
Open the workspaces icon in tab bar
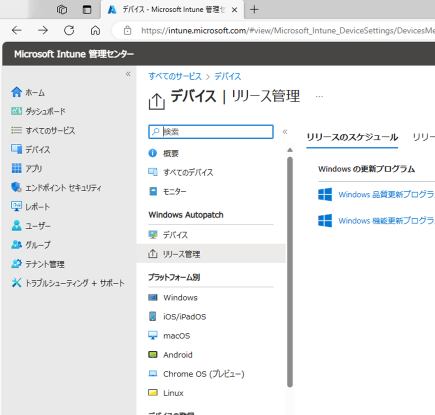(x=62, y=10)
